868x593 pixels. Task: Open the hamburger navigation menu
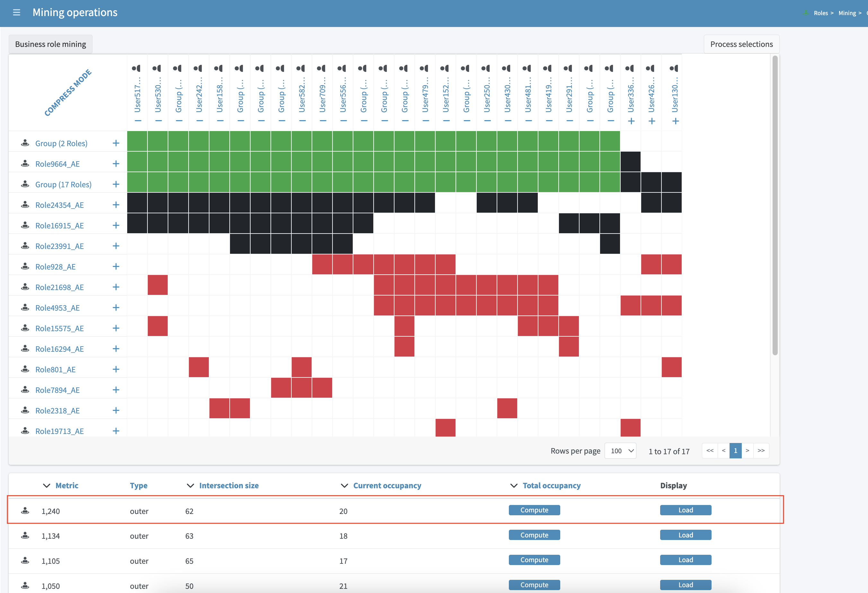click(16, 12)
